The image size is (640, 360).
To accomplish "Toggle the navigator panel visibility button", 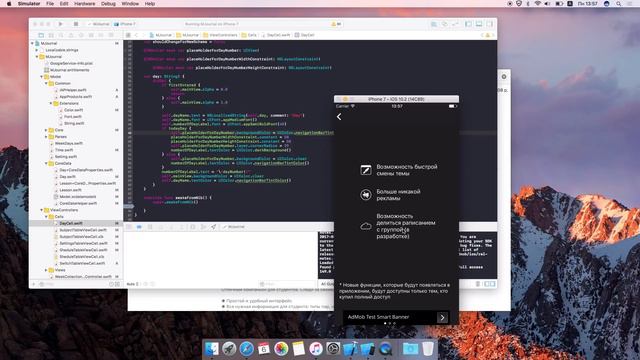I will point(469,24).
